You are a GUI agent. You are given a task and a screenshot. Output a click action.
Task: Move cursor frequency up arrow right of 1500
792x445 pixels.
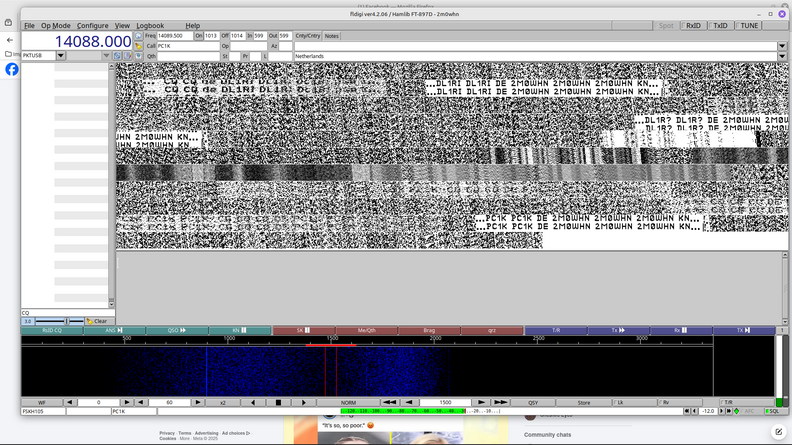pyautogui.click(x=481, y=403)
